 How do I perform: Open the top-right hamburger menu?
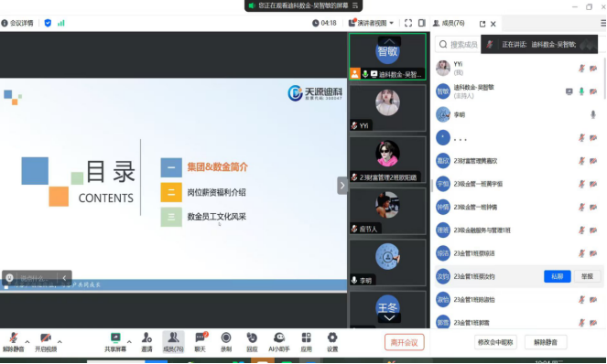pos(603,23)
